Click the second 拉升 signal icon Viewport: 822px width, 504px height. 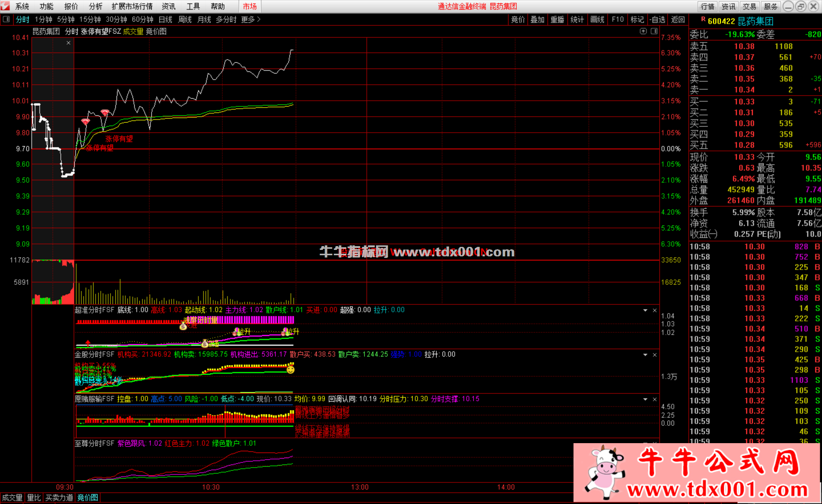[285, 332]
